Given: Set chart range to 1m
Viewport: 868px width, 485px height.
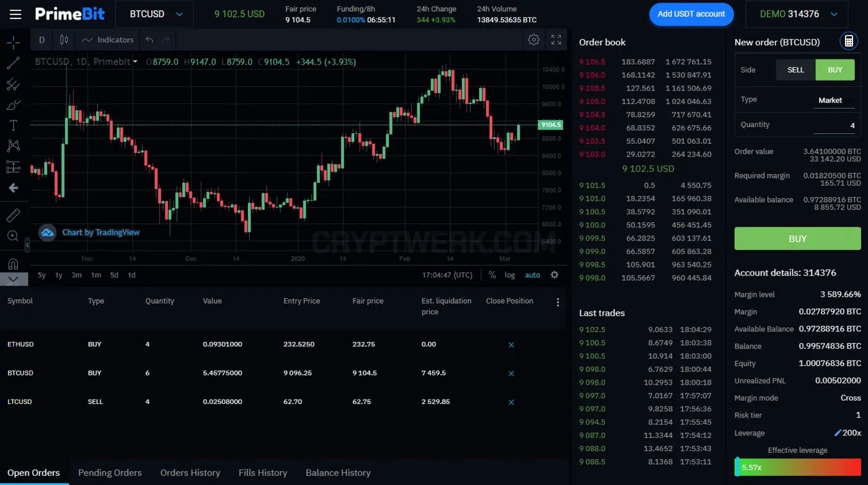Looking at the screenshot, I should click(x=95, y=275).
